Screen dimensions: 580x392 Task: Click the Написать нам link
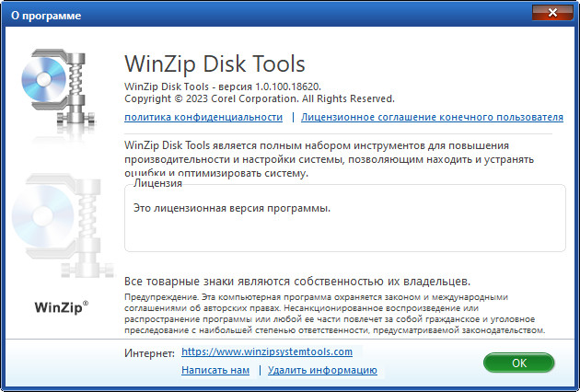click(215, 370)
